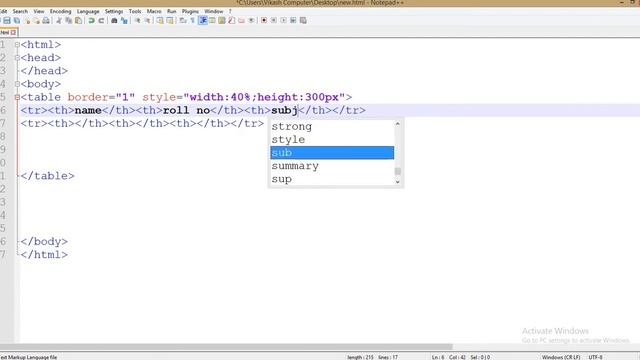
Task: Toggle synchronized horizontal scrolling icon
Action: tap(170, 20)
